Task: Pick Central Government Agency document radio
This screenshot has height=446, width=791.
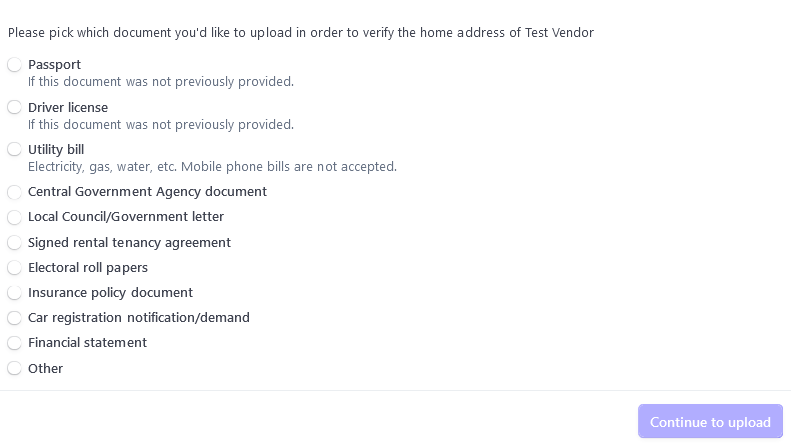Action: (14, 192)
